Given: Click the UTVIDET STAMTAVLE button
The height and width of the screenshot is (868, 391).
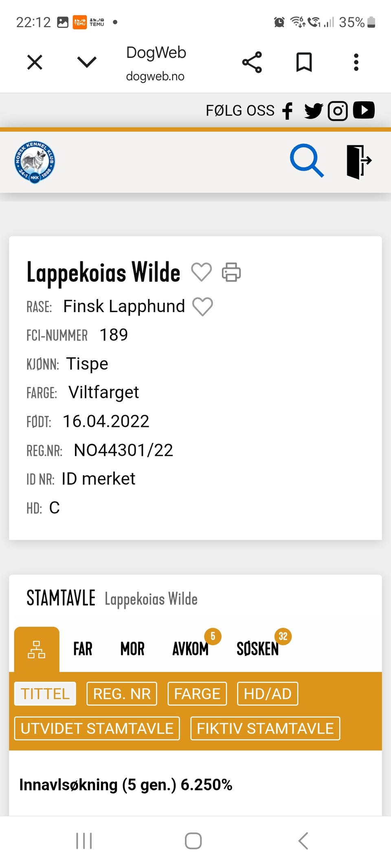Looking at the screenshot, I should pos(97,728).
